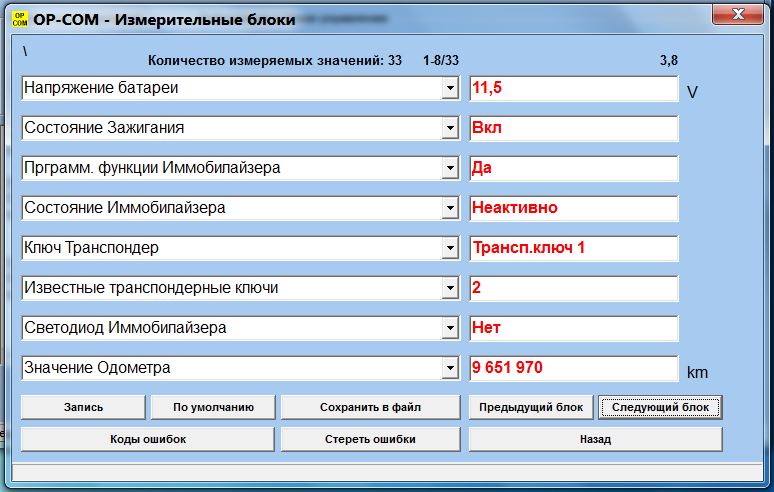Image resolution: width=774 pixels, height=492 pixels.
Task: Click the Назад button
Action: [595, 439]
